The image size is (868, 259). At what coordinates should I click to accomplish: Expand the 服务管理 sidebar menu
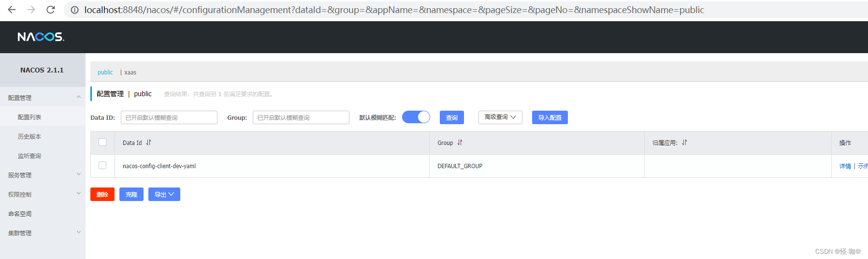coord(43,175)
